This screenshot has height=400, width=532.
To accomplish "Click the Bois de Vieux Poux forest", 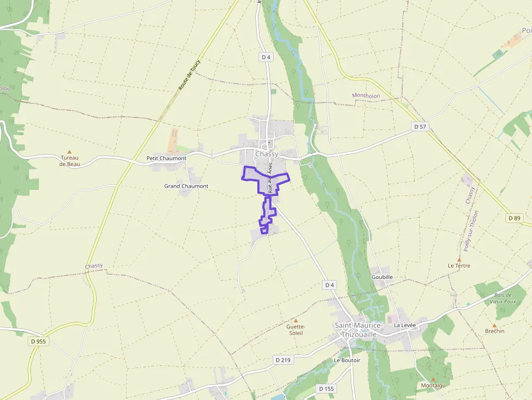I will (502, 298).
